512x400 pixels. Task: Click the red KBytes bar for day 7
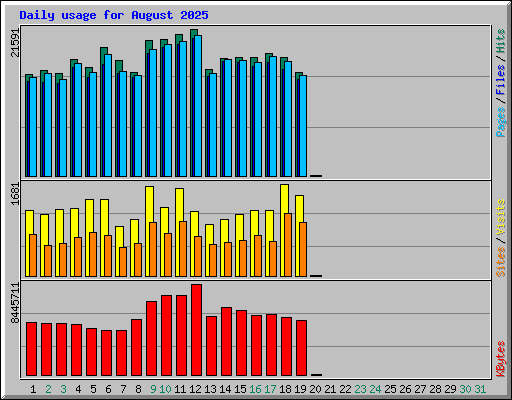coord(121,353)
